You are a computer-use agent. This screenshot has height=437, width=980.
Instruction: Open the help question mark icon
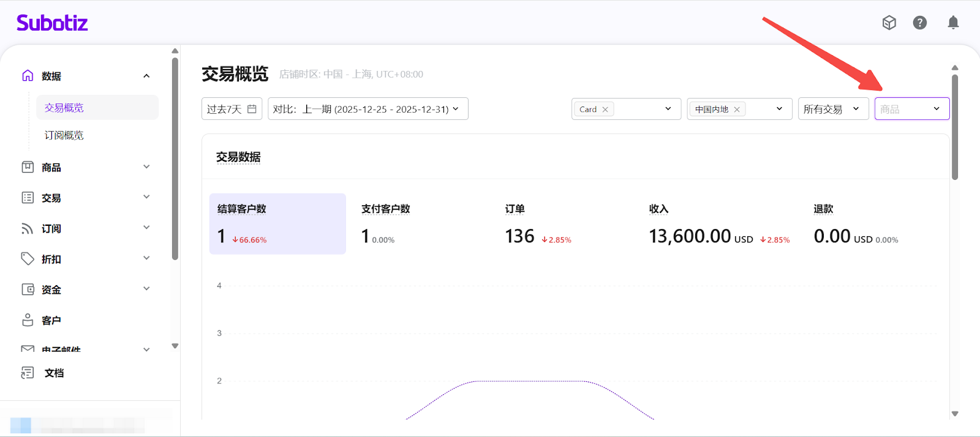tap(919, 23)
